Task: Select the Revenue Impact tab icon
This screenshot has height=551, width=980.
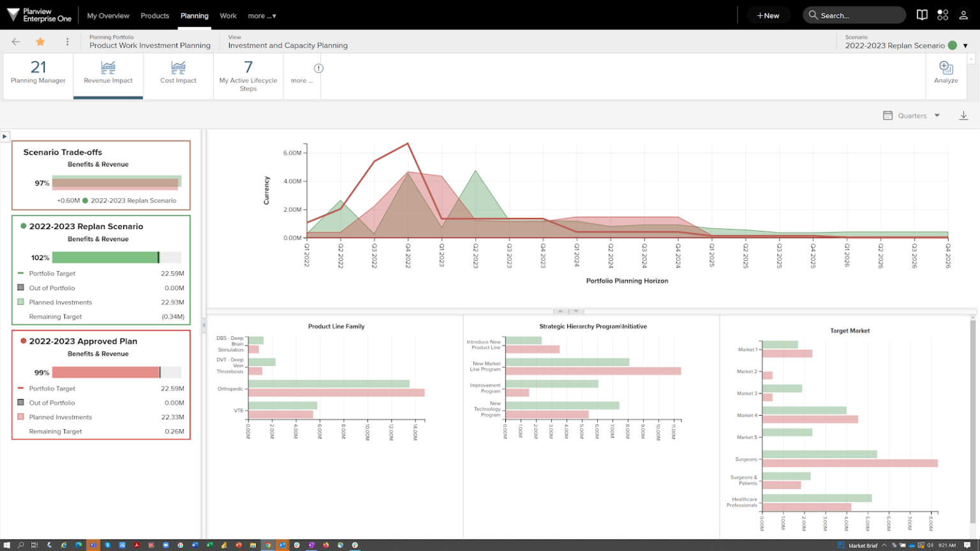Action: [108, 66]
